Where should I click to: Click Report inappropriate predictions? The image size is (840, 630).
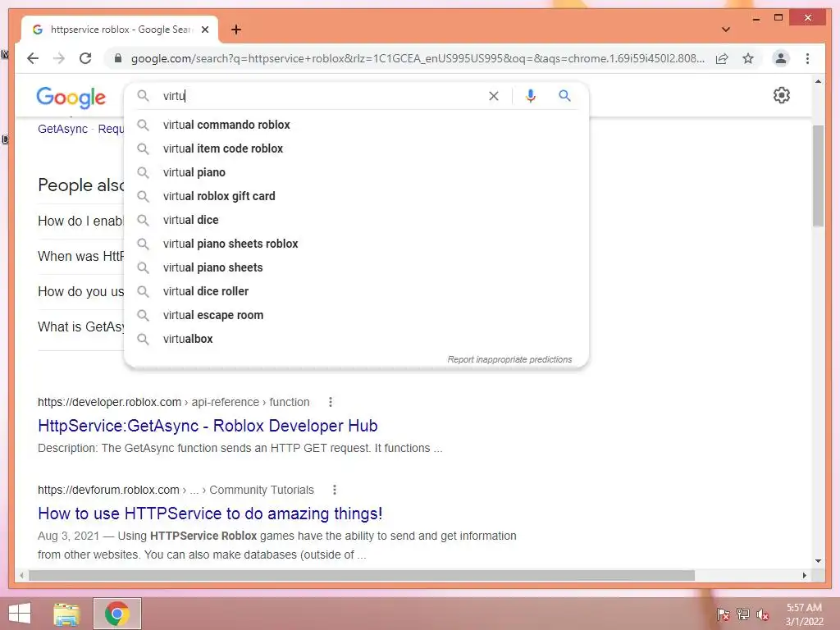[509, 359]
